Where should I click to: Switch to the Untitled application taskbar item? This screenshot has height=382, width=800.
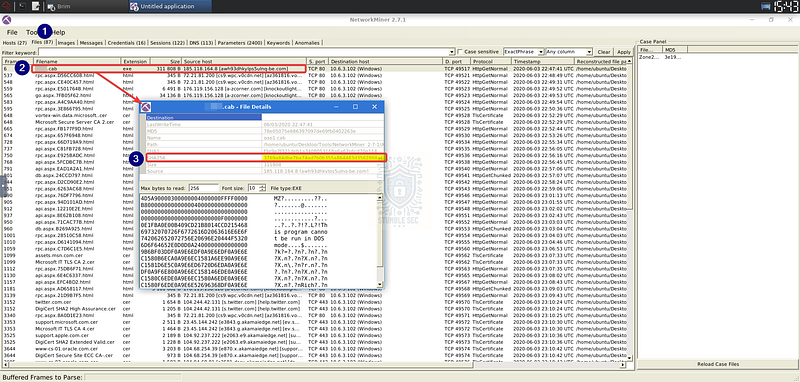pos(169,7)
